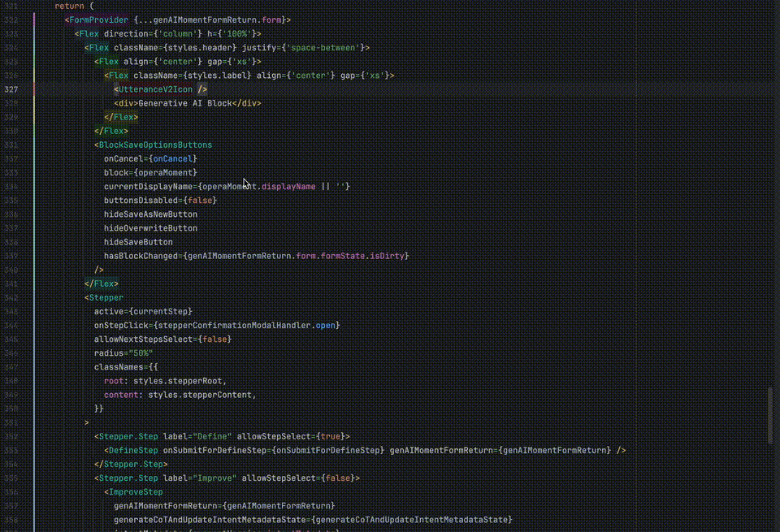Click the hideSaveAsNewButton prop

(x=151, y=214)
